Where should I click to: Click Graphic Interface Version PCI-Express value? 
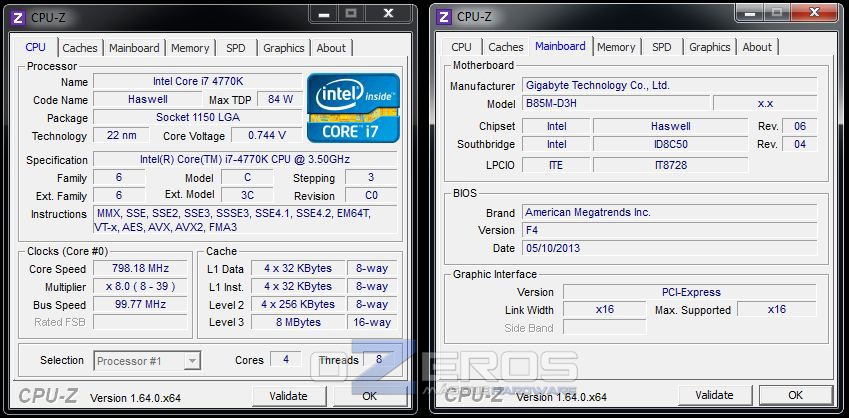point(690,292)
